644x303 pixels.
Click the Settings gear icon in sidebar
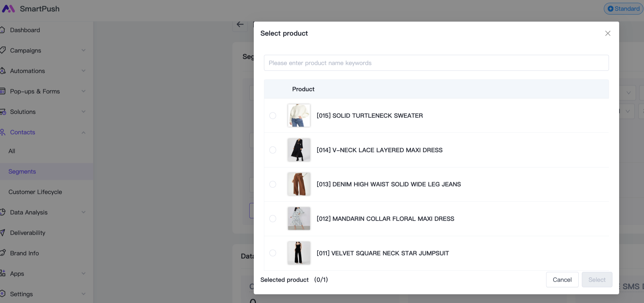tap(3, 294)
